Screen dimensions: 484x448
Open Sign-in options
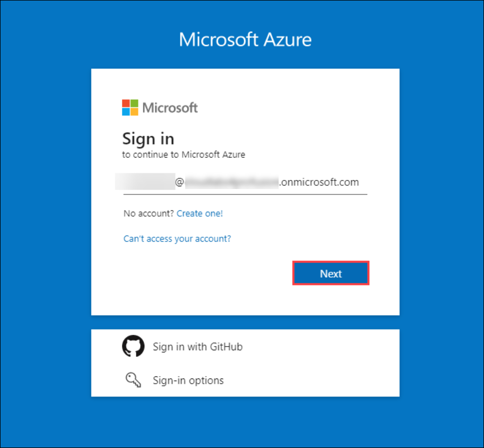[188, 381]
